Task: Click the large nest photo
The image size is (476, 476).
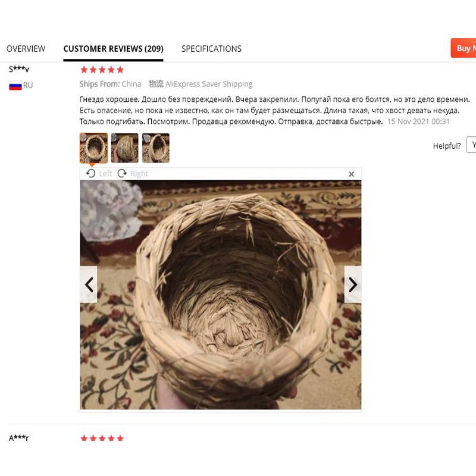Action: coord(221,295)
